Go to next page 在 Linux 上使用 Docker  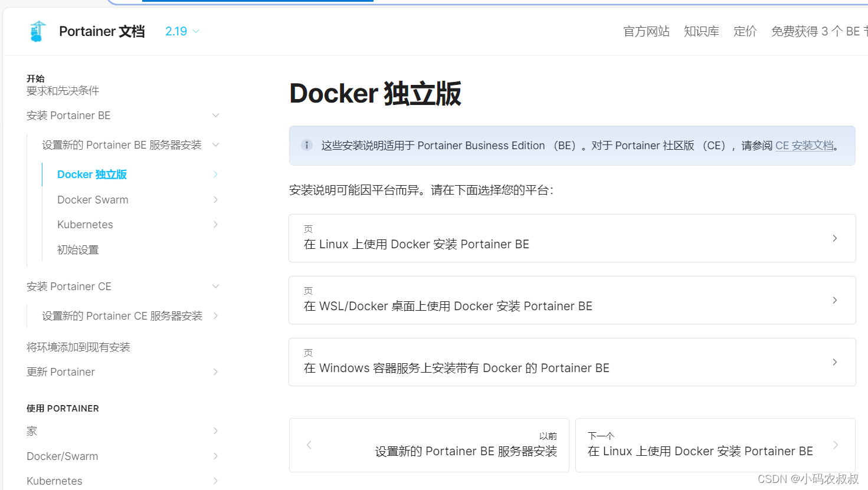click(x=715, y=445)
